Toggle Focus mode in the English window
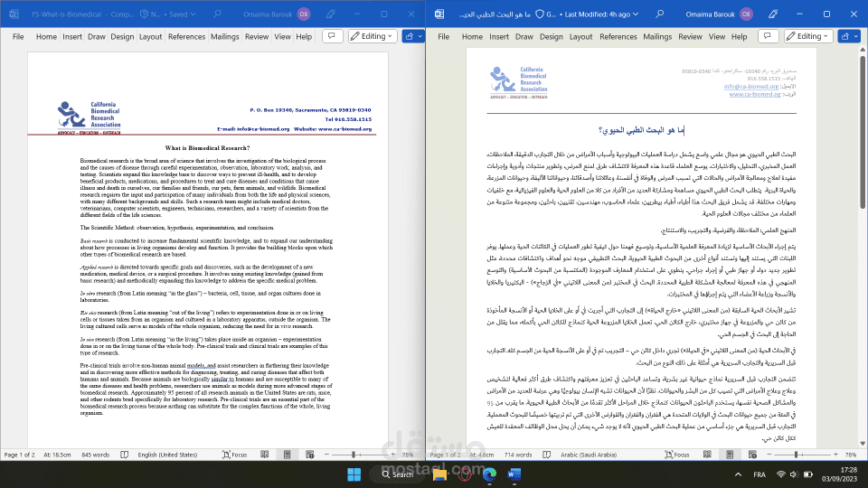Viewport: 868px width, 488px height. 235,455
